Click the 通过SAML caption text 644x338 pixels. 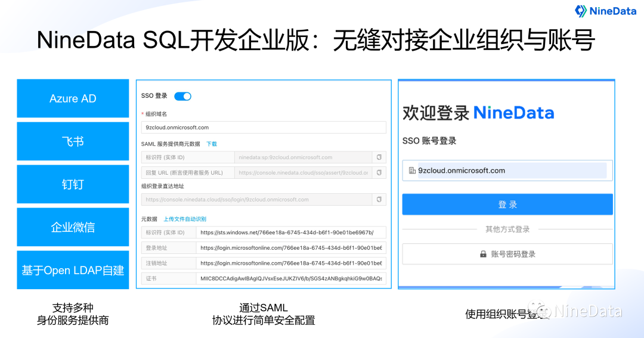pyautogui.click(x=264, y=308)
